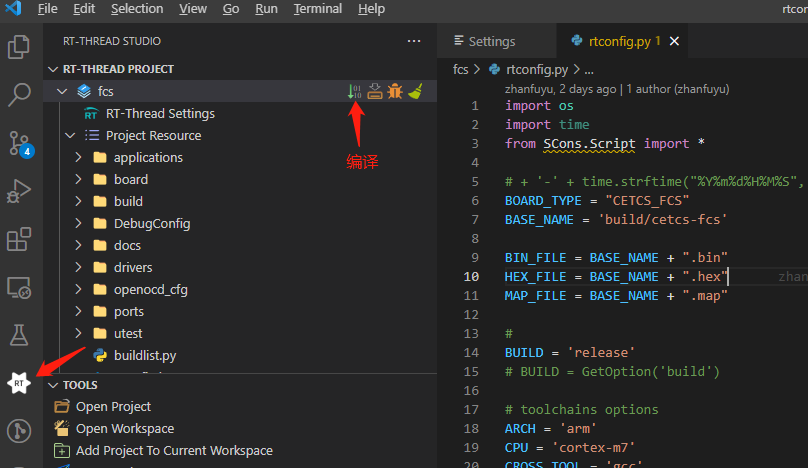This screenshot has height=468, width=808.
Task: Click rtconfig.py in the breadcrumb
Action: pos(537,69)
